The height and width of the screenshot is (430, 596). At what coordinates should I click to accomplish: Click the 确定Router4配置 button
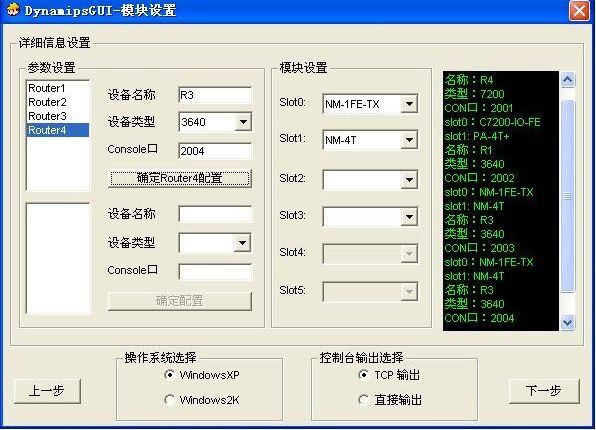click(x=180, y=178)
